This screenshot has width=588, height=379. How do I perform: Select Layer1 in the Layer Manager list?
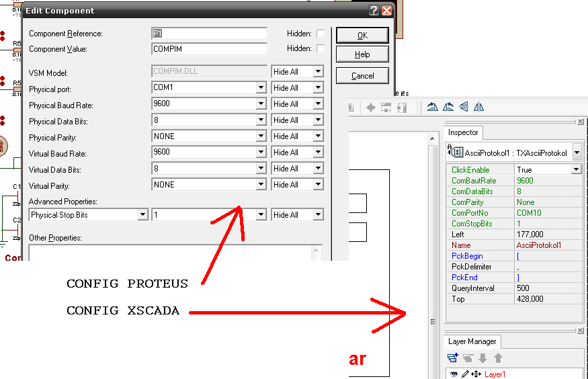(495, 374)
